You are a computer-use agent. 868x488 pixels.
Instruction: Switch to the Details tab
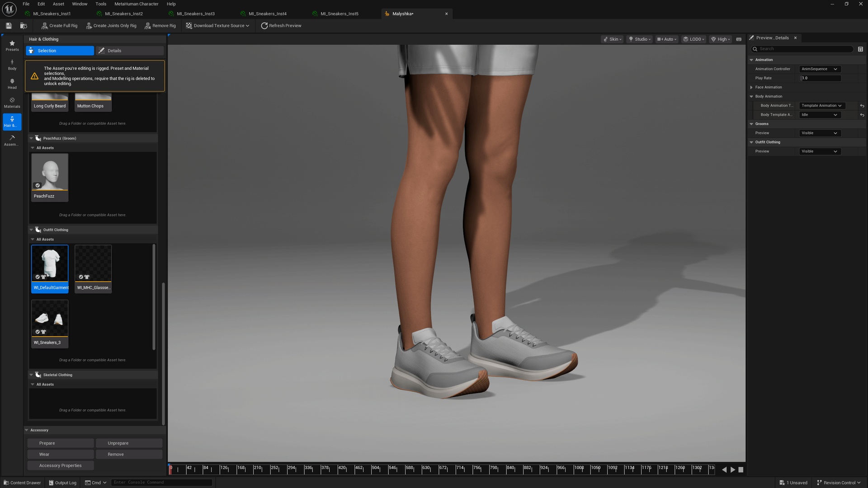point(130,51)
